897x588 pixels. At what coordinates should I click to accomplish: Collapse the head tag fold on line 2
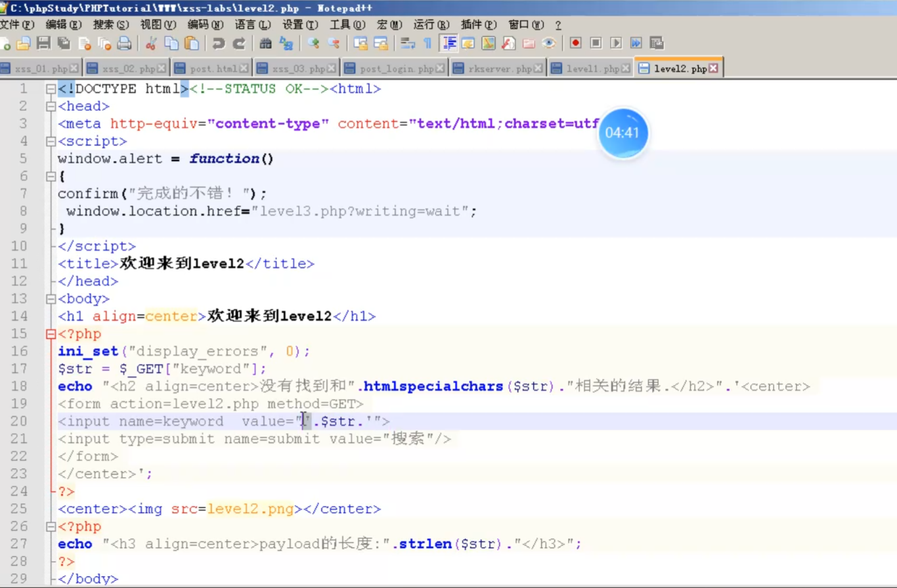pos(51,106)
